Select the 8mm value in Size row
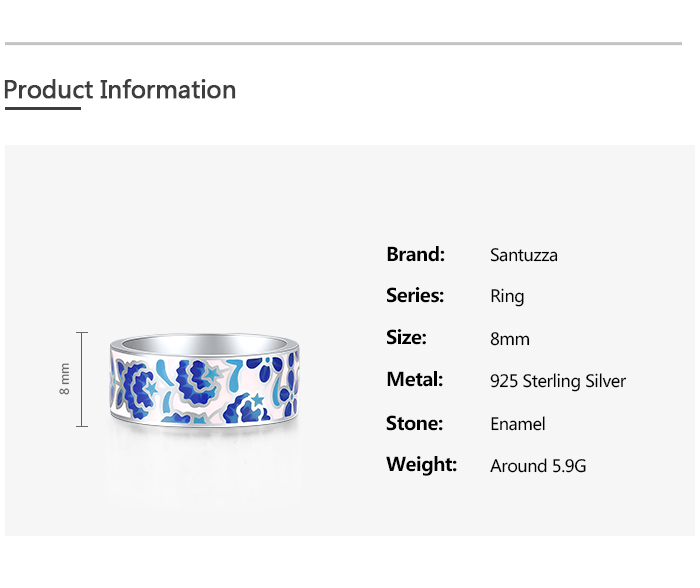 point(510,339)
